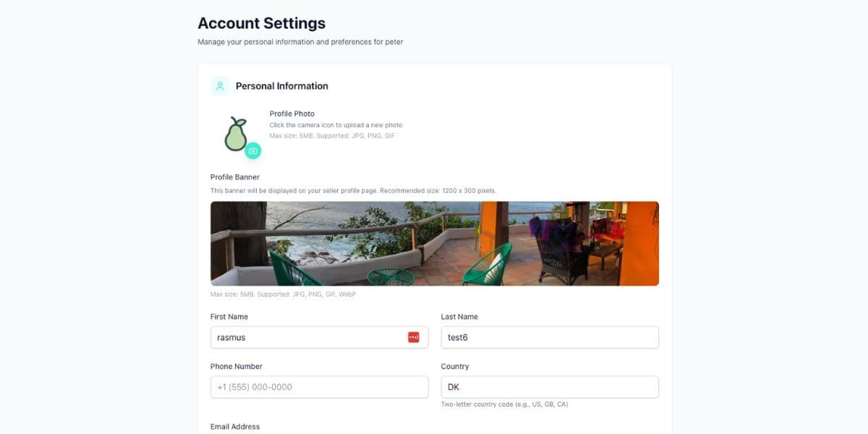This screenshot has width=868, height=434.
Task: Select the Last Name field containing test6
Action: 549,337
